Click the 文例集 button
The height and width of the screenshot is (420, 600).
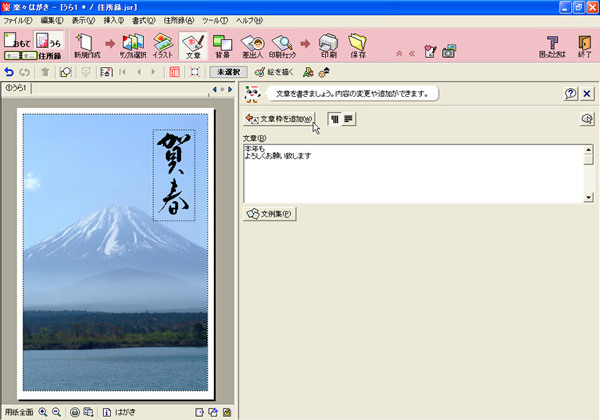(269, 213)
